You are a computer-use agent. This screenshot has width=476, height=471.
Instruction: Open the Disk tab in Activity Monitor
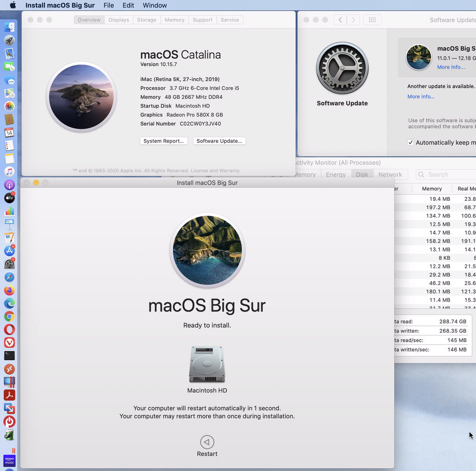tap(362, 174)
